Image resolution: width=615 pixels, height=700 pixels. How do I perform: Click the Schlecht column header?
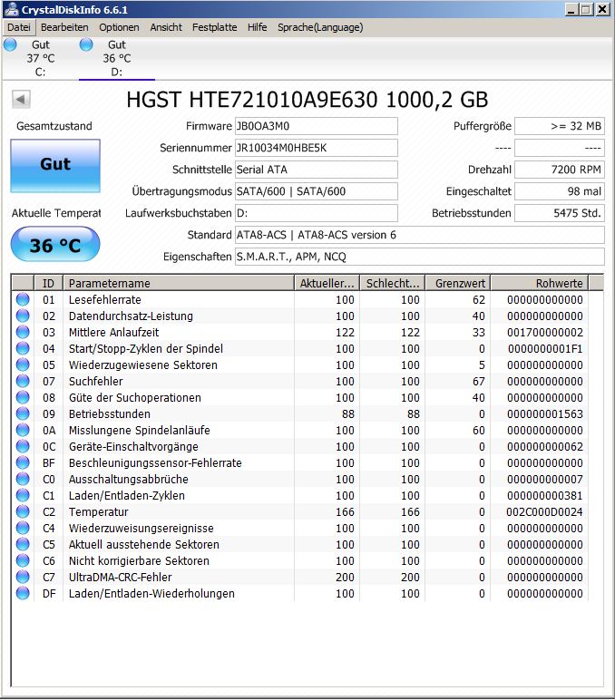(392, 283)
